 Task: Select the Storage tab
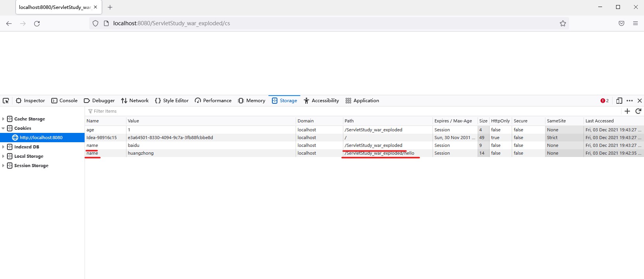pos(284,101)
